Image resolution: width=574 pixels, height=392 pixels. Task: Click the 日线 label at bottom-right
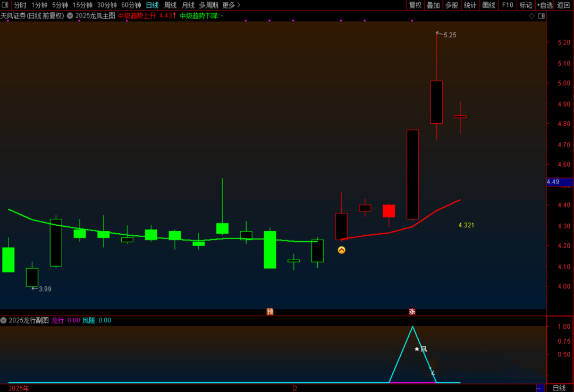(559, 388)
